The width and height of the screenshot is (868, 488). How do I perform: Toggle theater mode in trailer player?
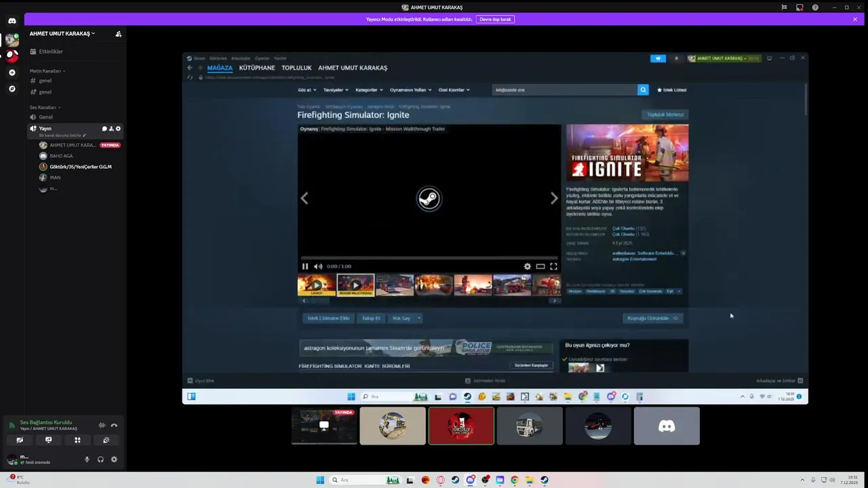click(x=540, y=266)
